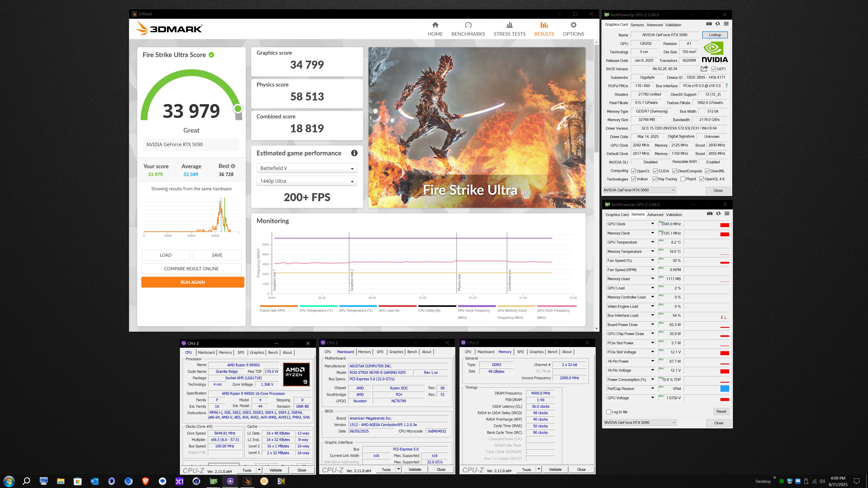The image size is (868, 488).
Task: Open the notification center icon
Action: click(x=856, y=481)
